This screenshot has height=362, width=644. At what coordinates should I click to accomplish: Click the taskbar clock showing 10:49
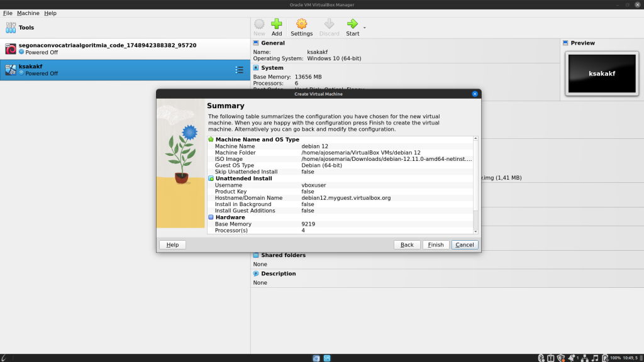click(x=630, y=358)
